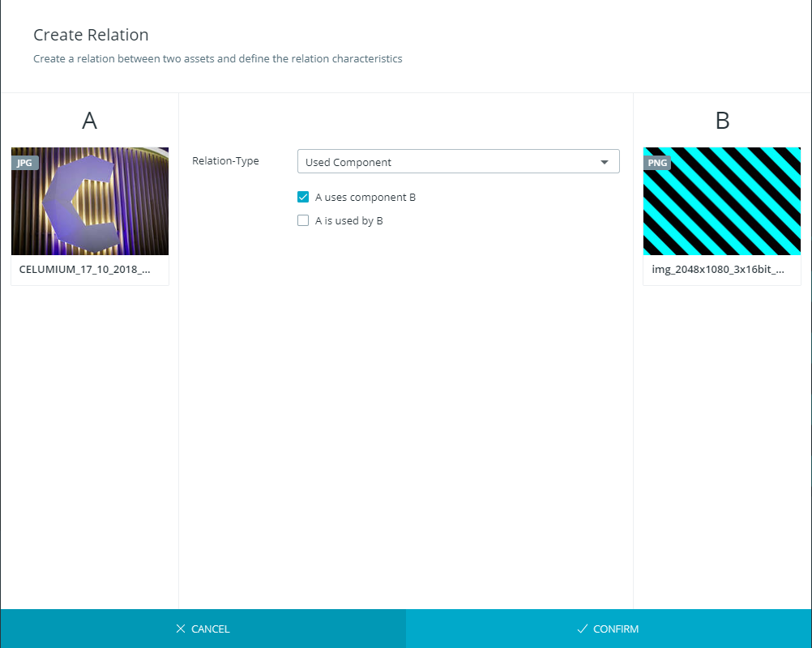Uncheck the 'A uses component B' checkbox

click(303, 197)
